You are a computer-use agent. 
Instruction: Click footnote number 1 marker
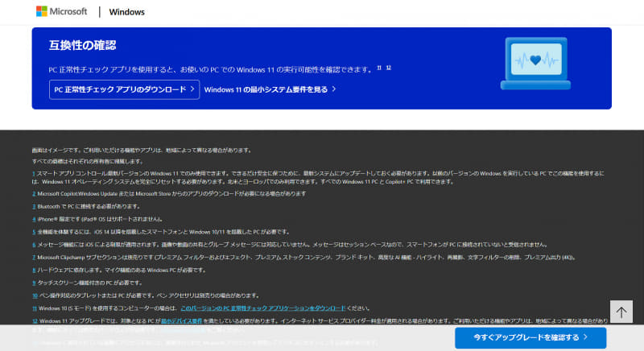33,174
